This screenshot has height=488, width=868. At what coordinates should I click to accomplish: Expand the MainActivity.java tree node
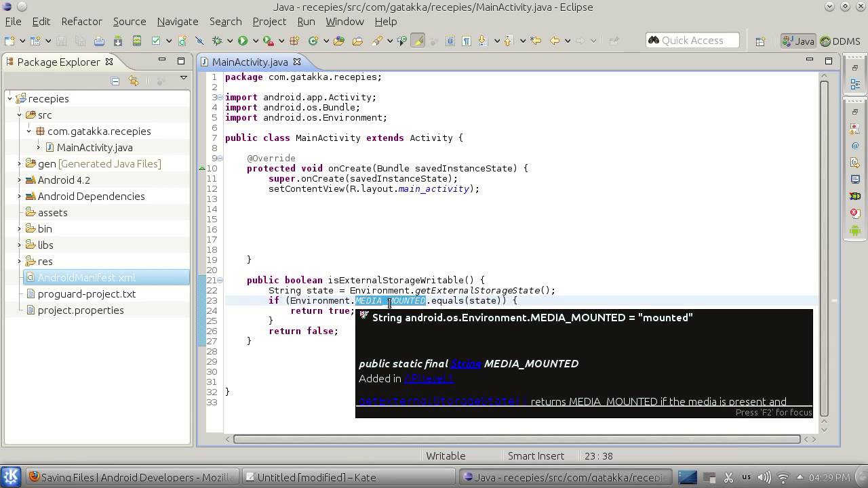click(39, 147)
